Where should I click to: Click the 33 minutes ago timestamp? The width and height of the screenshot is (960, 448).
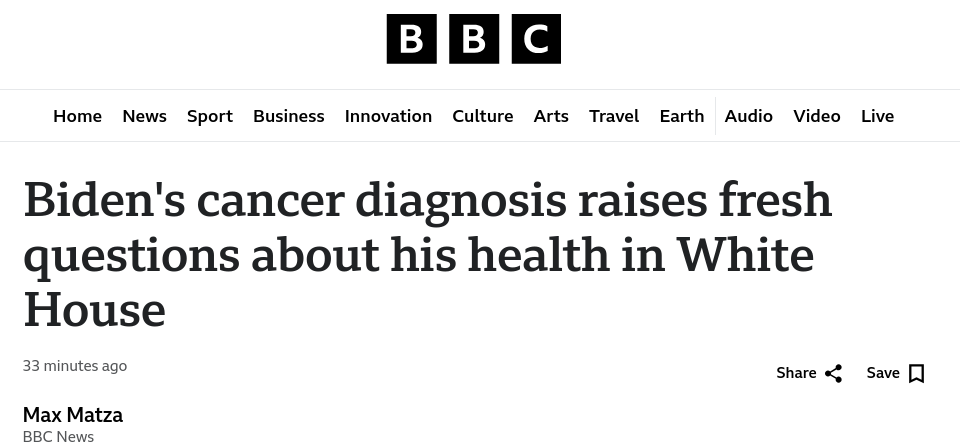pos(75,366)
